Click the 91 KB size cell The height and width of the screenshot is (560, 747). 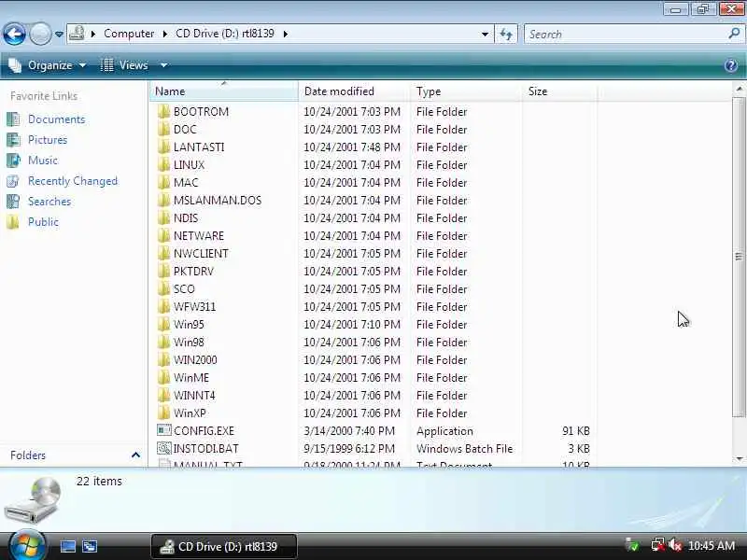point(576,431)
